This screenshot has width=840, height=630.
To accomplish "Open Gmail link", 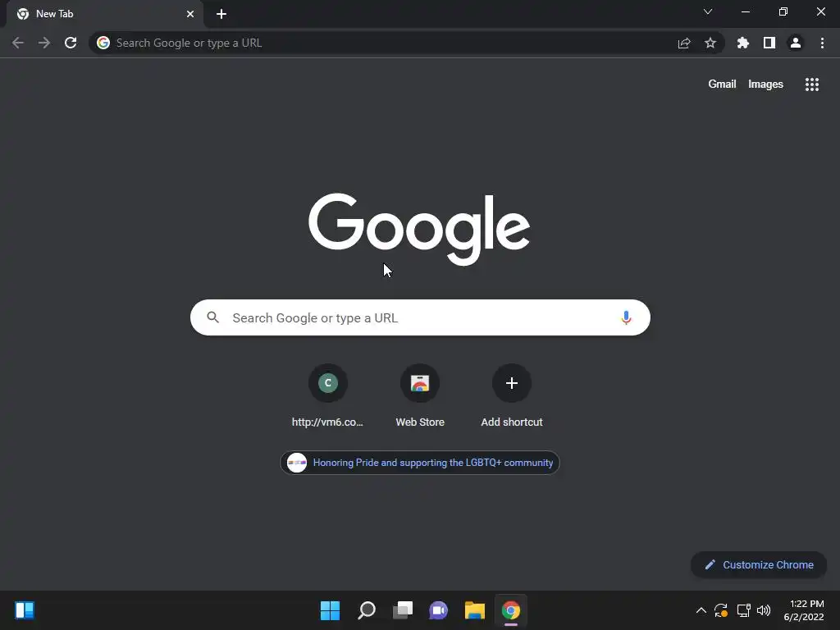I will [x=722, y=84].
